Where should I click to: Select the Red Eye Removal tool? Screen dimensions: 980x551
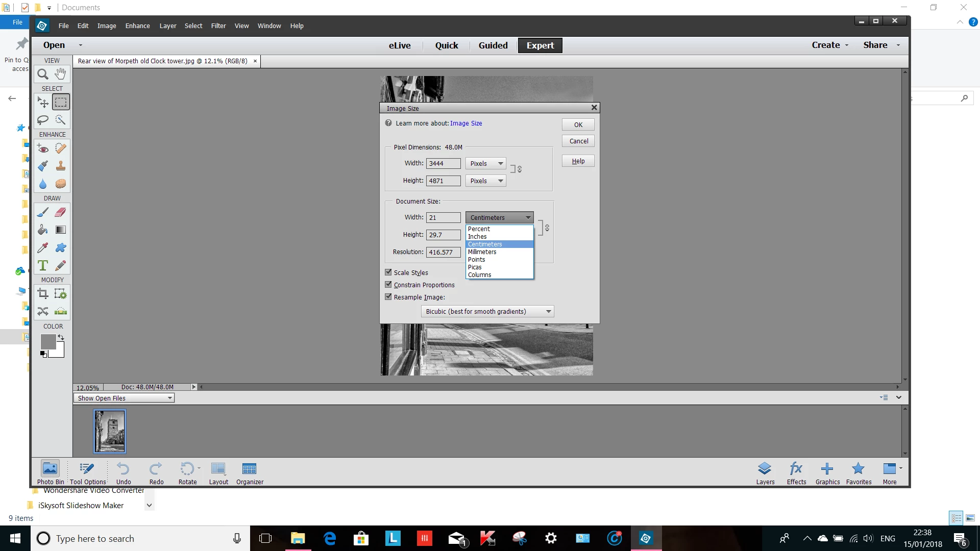[43, 148]
